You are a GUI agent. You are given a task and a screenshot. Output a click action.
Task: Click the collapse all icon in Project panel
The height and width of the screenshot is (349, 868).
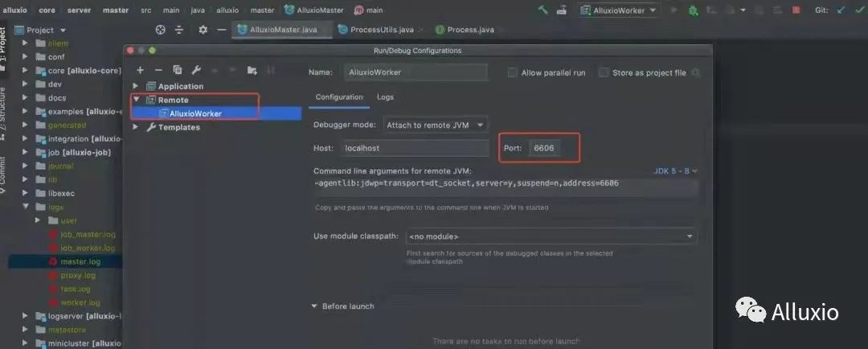tap(178, 30)
